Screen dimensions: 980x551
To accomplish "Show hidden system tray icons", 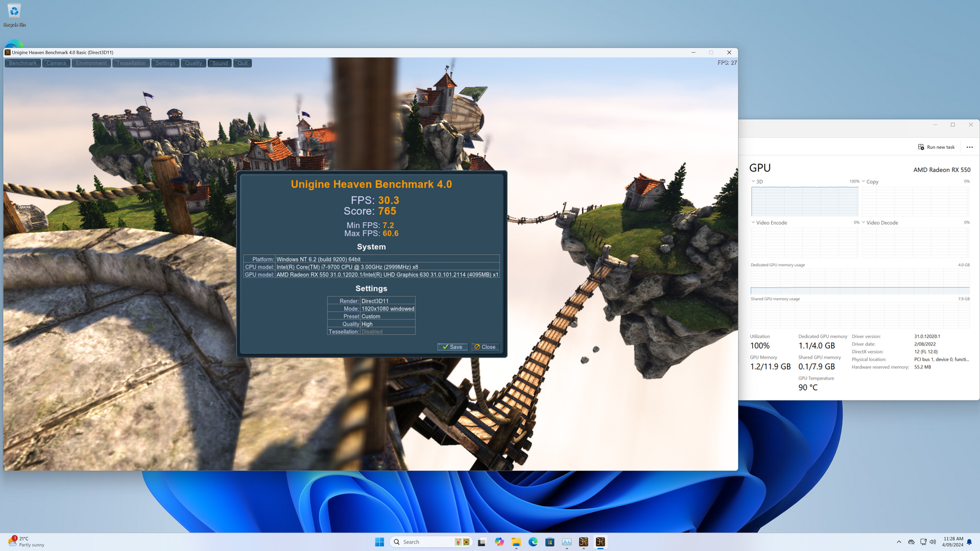I will pos(899,542).
